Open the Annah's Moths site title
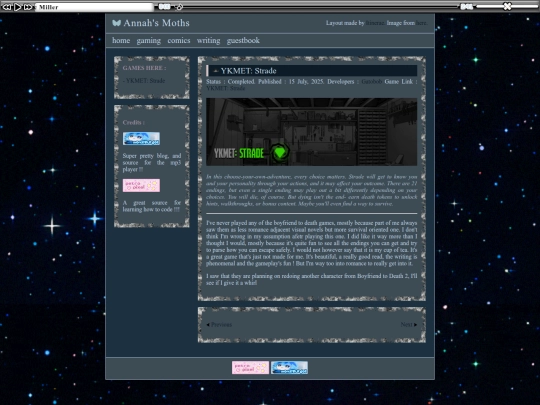 (156, 23)
